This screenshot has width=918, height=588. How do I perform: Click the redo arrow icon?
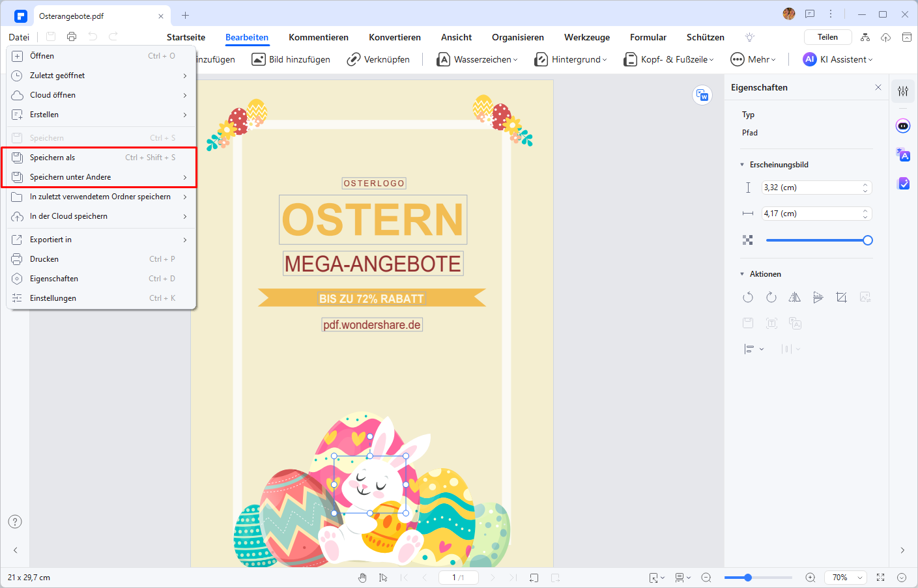point(113,37)
